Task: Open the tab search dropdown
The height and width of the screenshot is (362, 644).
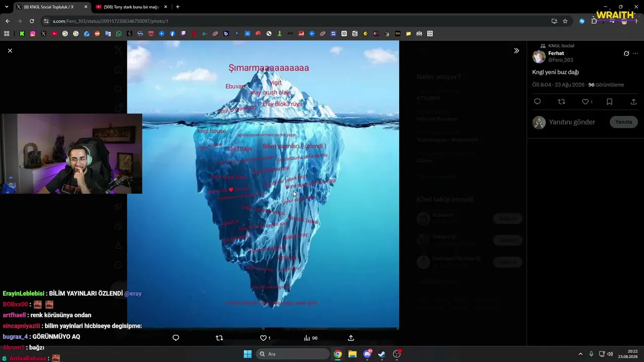Action: point(6,7)
